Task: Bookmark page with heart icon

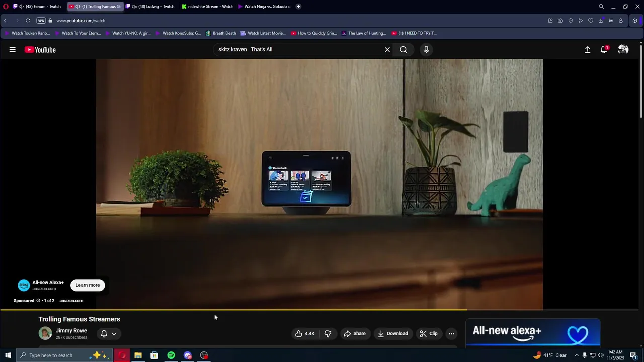Action: click(591, 21)
